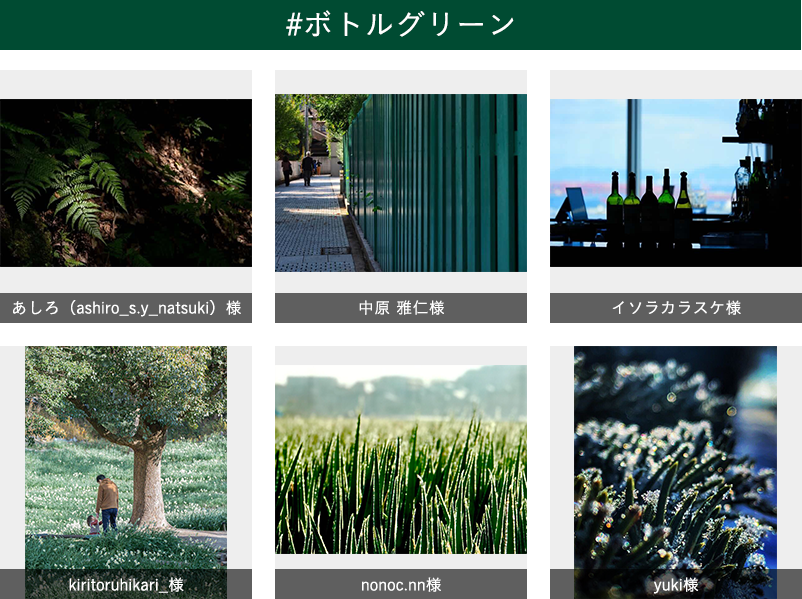The image size is (802, 599).
Task: Open the fern photo thumbnail
Action: point(126,183)
